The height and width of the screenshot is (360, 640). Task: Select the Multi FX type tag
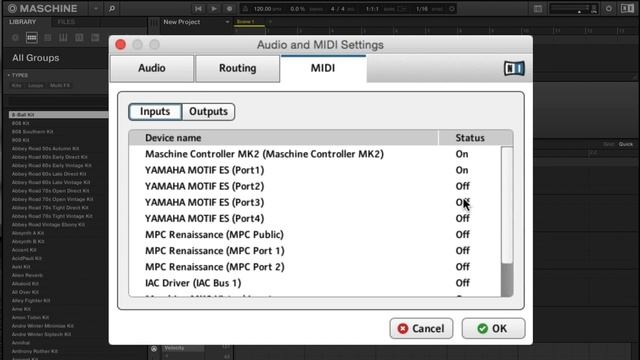pos(60,85)
